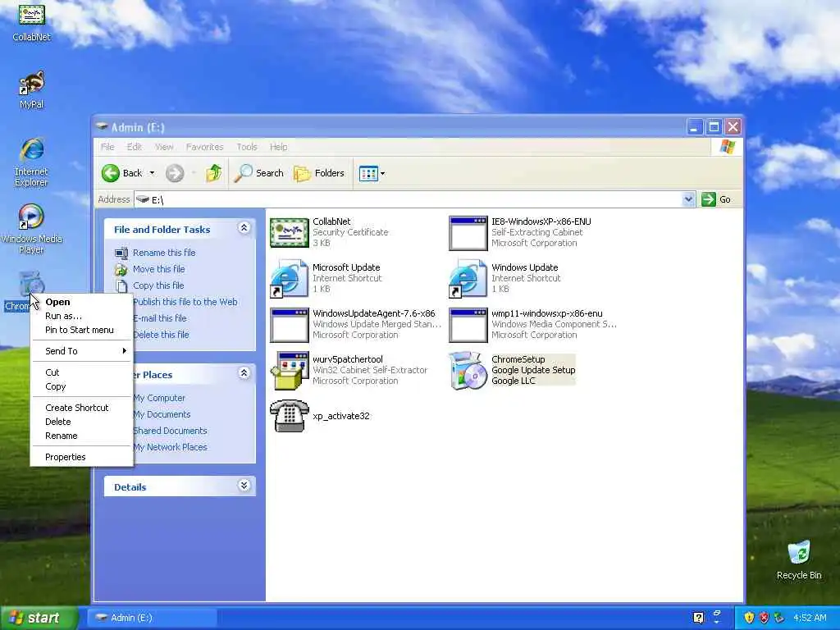
Task: Click the Windows flag logo in Explorer
Action: point(727,147)
